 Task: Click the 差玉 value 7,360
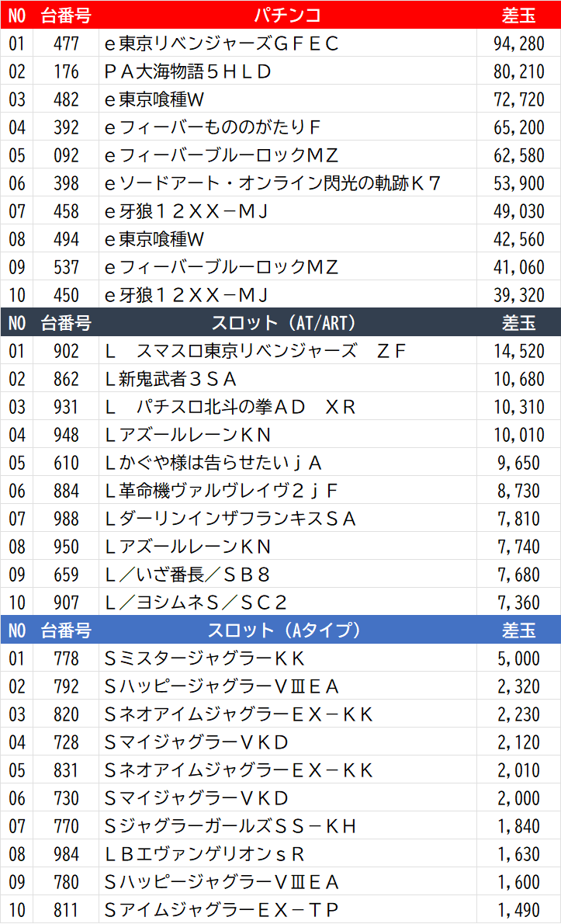[x=518, y=603]
